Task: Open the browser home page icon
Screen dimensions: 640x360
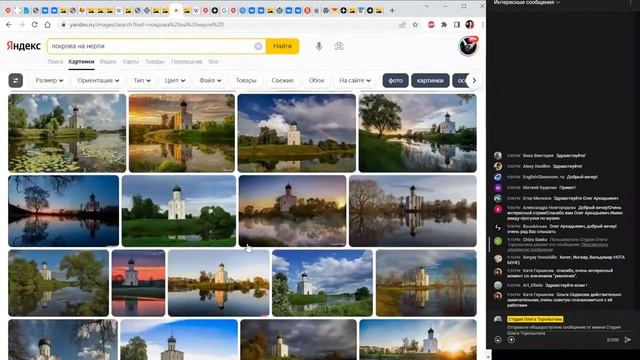Action: (47, 24)
